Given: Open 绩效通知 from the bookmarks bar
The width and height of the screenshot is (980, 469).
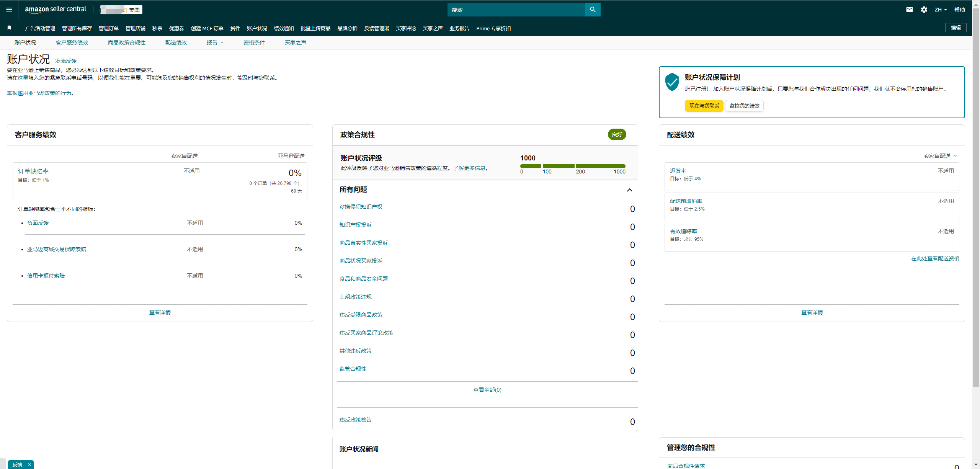Looking at the screenshot, I should [x=284, y=28].
